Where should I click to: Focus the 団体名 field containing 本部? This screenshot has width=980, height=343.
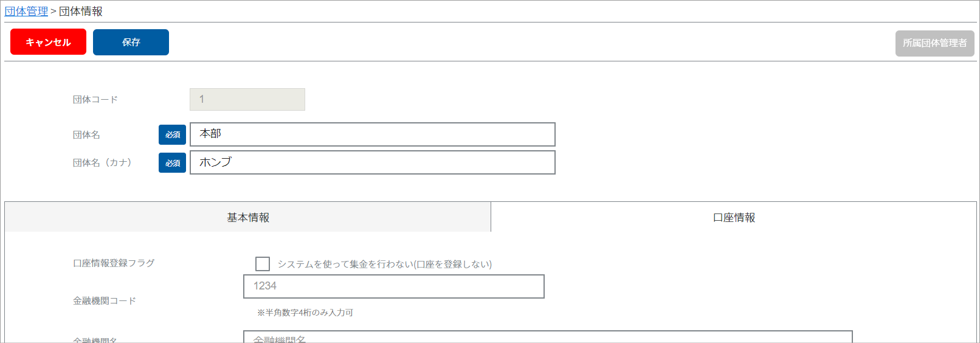pos(373,134)
